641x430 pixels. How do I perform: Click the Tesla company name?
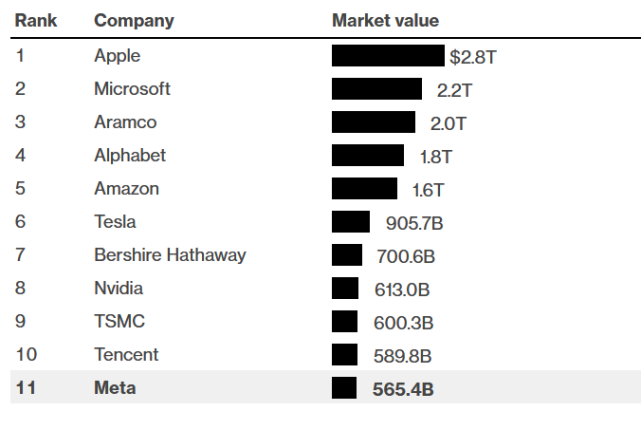pos(115,221)
